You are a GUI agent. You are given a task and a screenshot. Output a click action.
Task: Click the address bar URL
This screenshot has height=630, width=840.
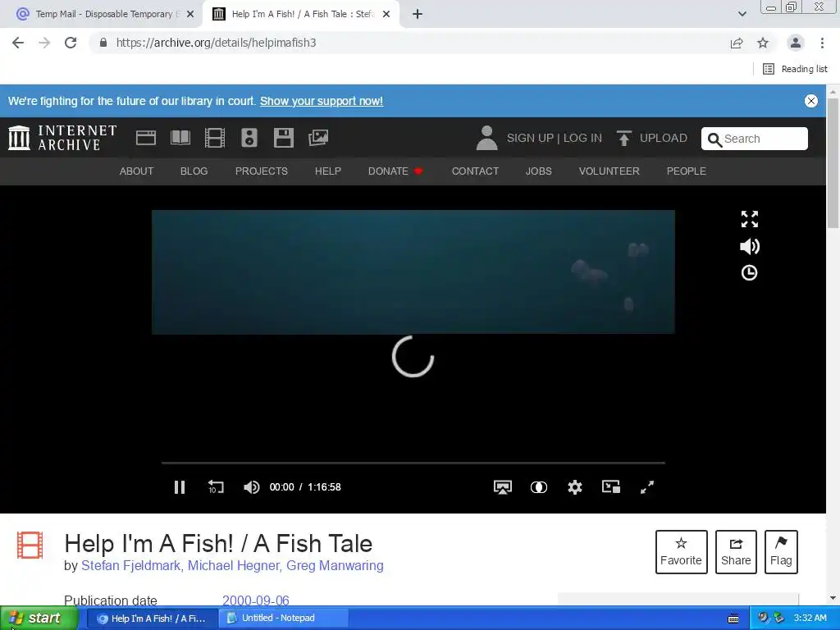pyautogui.click(x=216, y=43)
